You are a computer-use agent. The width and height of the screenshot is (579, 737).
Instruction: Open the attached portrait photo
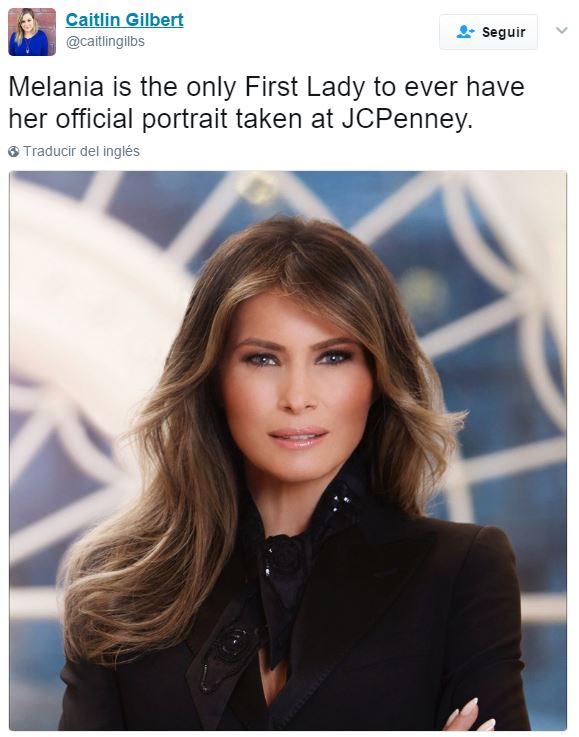pyautogui.click(x=288, y=451)
